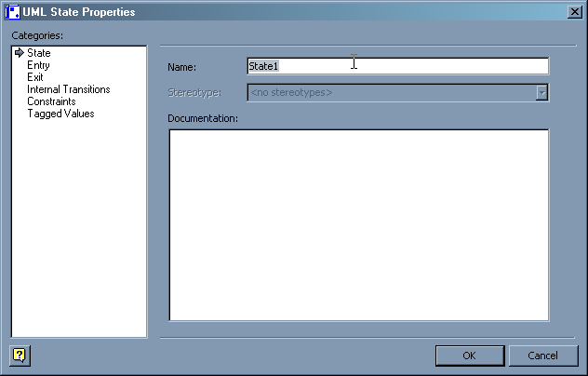
Task: Click the Categories label above the list
Action: point(37,35)
